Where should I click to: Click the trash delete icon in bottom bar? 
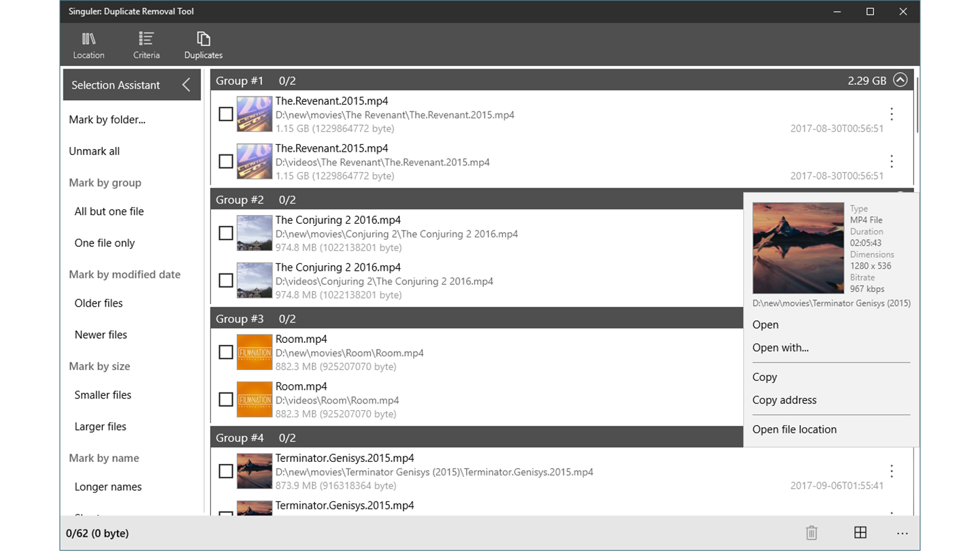point(811,533)
